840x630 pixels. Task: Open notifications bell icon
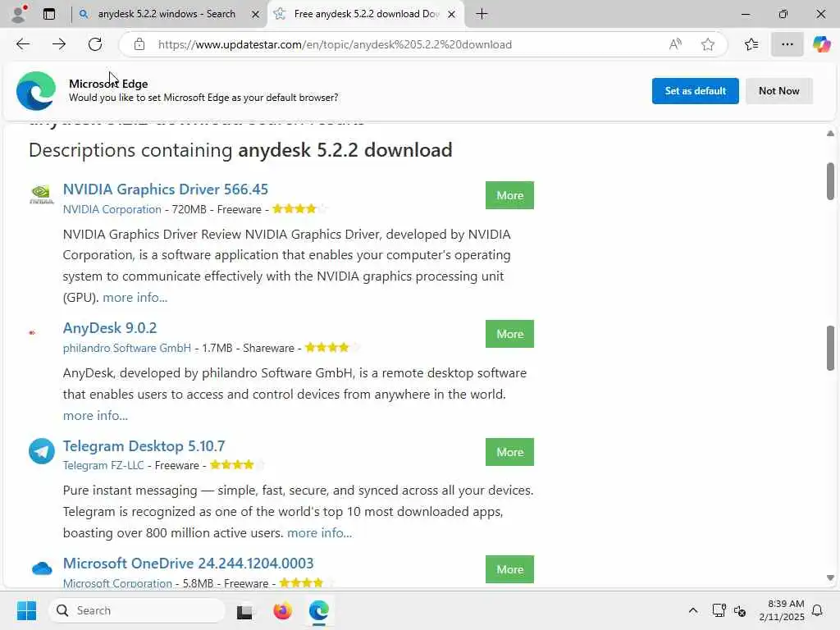(x=817, y=610)
